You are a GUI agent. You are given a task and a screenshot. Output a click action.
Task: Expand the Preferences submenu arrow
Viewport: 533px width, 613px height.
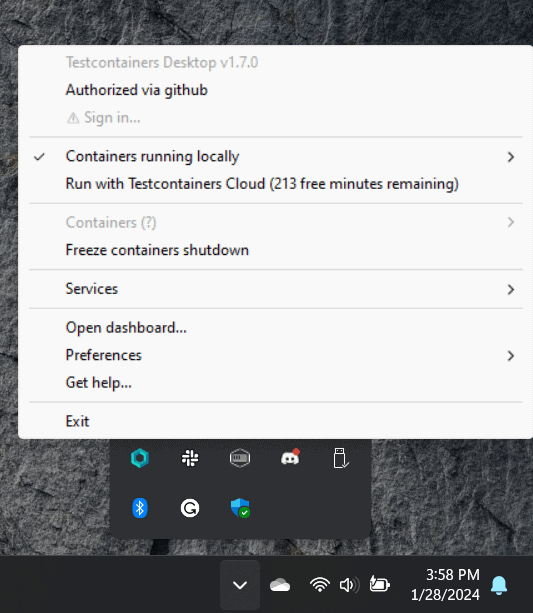[510, 355]
